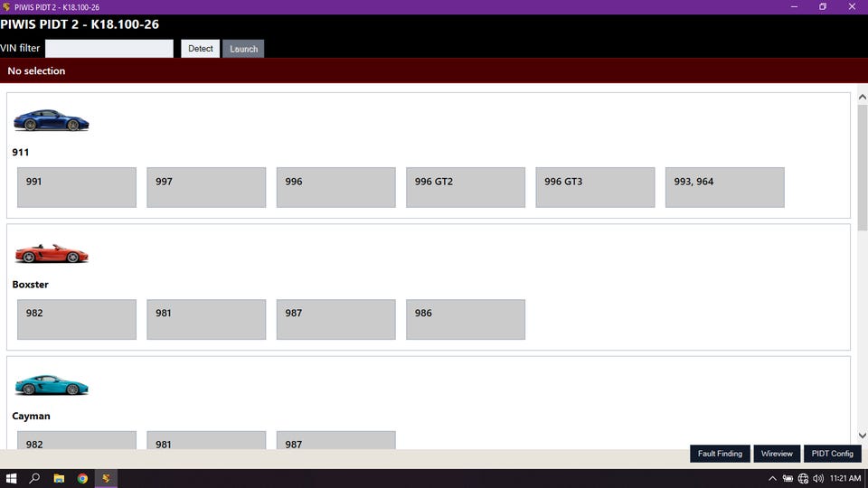Open Google Chrome from taskbar
The image size is (868, 488).
[82, 479]
